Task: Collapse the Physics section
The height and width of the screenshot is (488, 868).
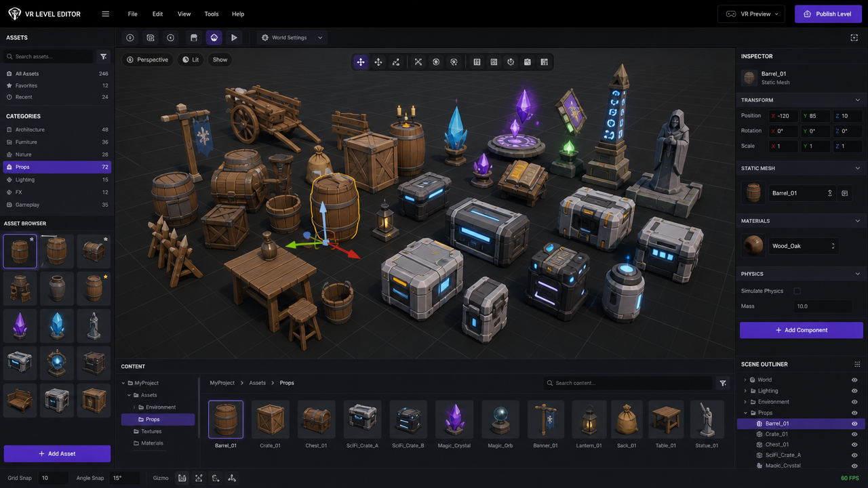Action: point(857,274)
